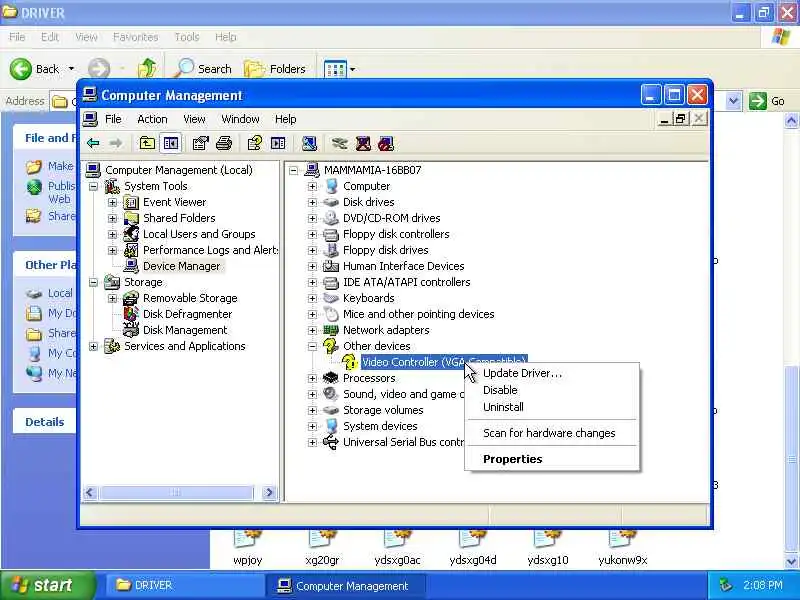Image resolution: width=800 pixels, height=600 pixels.
Task: Click Folders button in DRIVER window toolbar
Action: (x=275, y=69)
